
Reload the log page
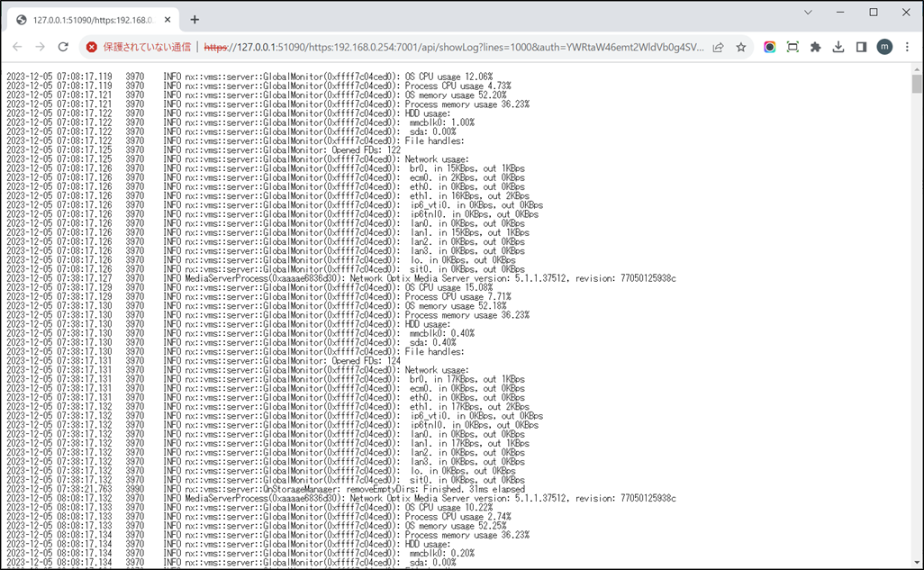point(63,47)
